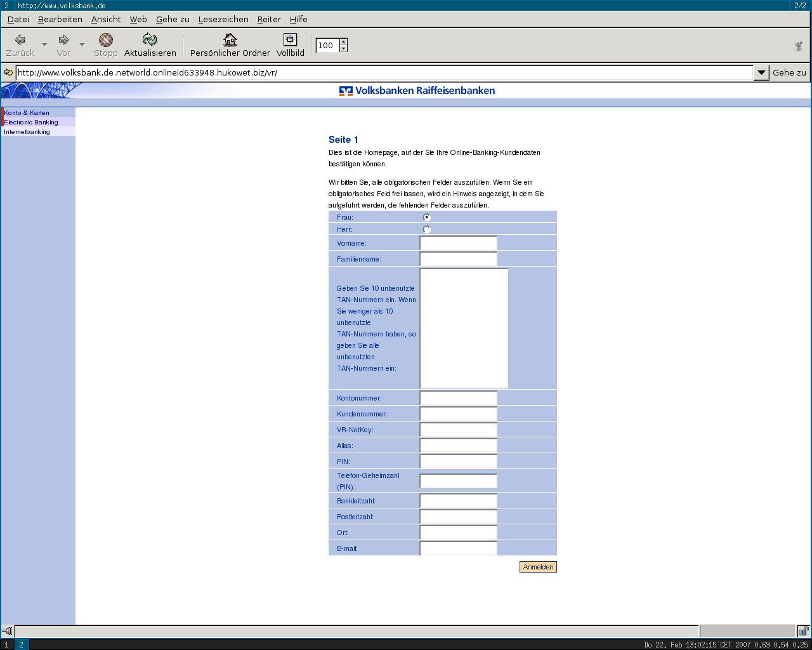Image resolution: width=812 pixels, height=650 pixels.
Task: Open the Bearbeiten menu
Action: point(60,19)
